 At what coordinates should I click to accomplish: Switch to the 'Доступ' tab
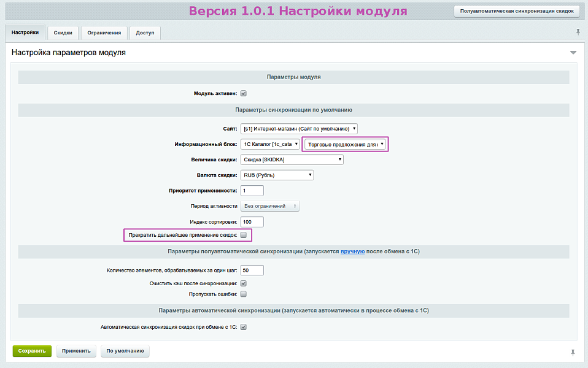[145, 33]
